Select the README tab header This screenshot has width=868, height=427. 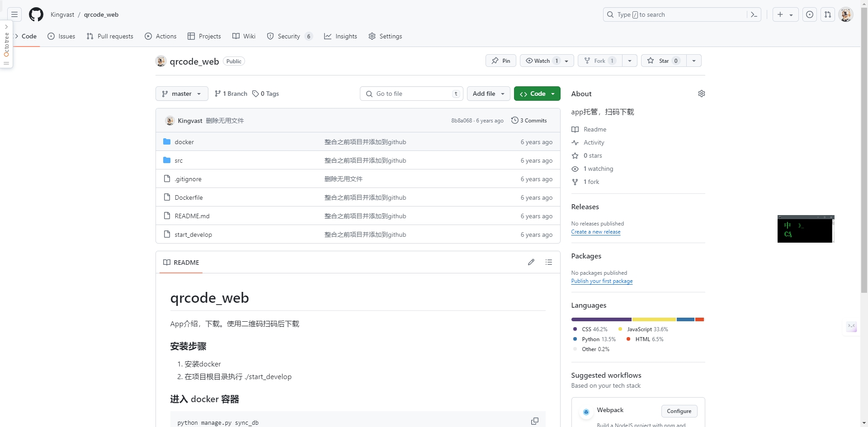tap(181, 263)
